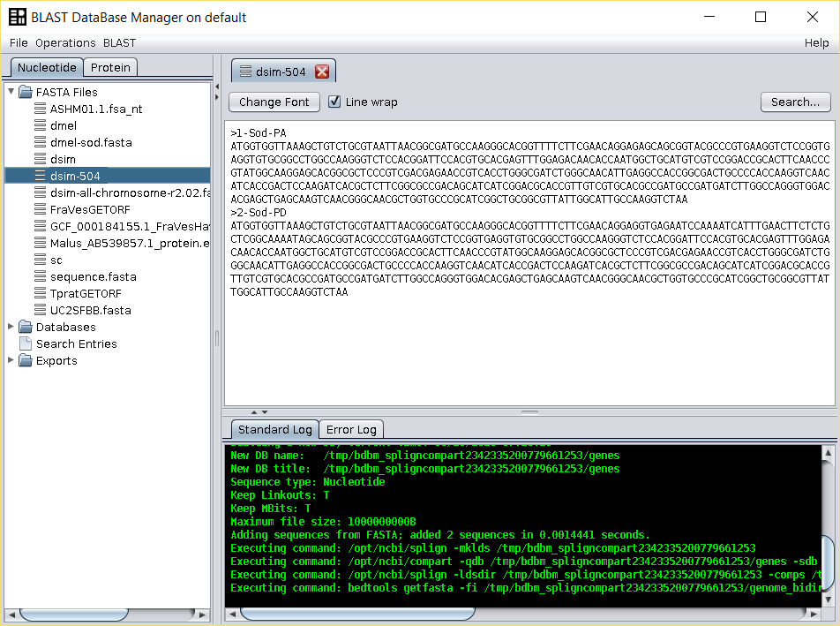
Task: Click the file icon next to ASHM01.1.fsa_nt
Action: [x=40, y=109]
